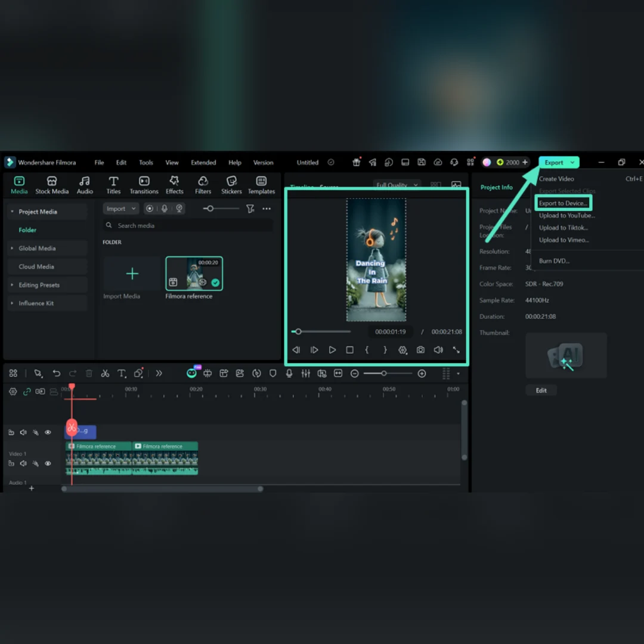Click the voiceover microphone icon in timeline
644x644 pixels.
click(x=289, y=374)
